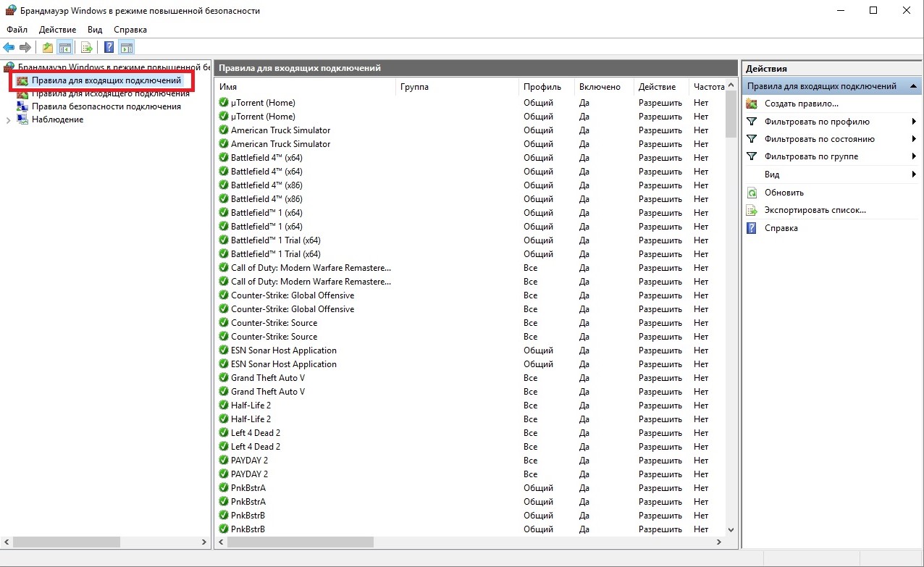The image size is (924, 567).
Task: Click the rules list scroll-up arrow
Action: pyautogui.click(x=731, y=83)
